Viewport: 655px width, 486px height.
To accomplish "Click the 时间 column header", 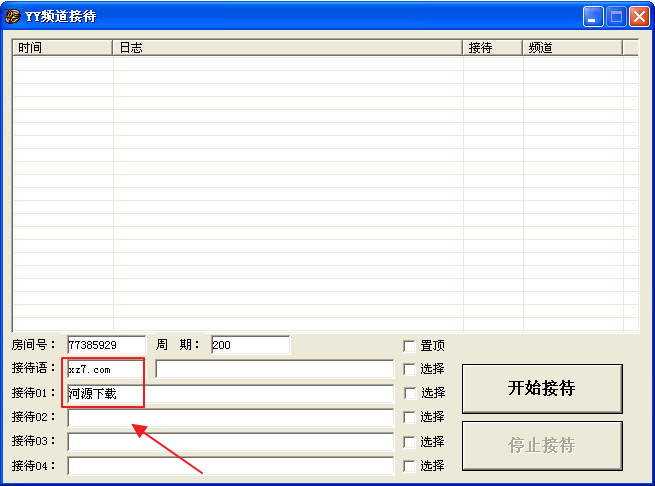I will 62,48.
